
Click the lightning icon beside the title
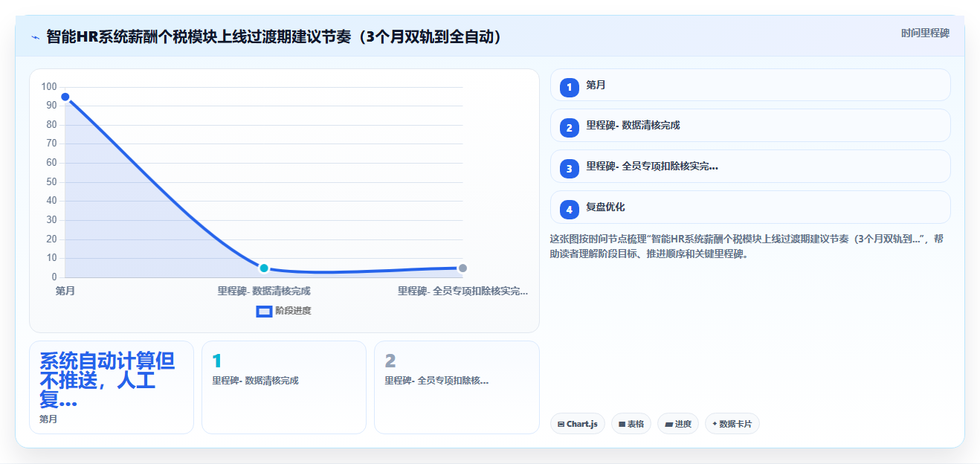[x=35, y=36]
